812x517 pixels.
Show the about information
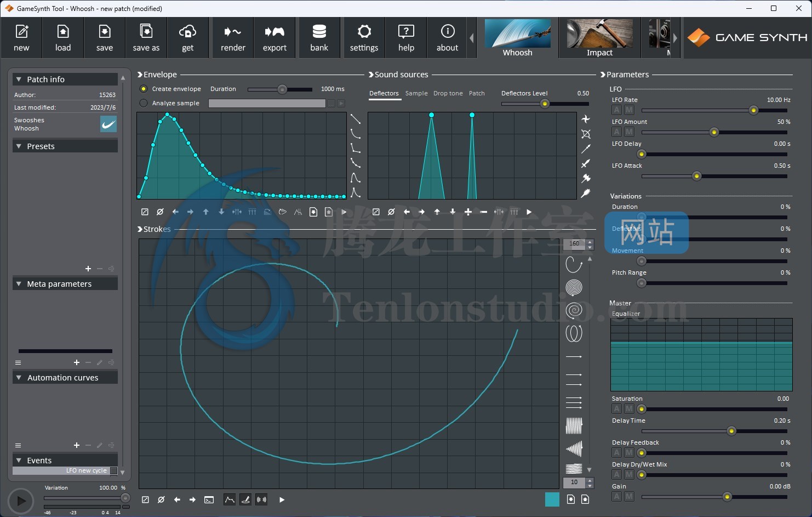coord(448,38)
